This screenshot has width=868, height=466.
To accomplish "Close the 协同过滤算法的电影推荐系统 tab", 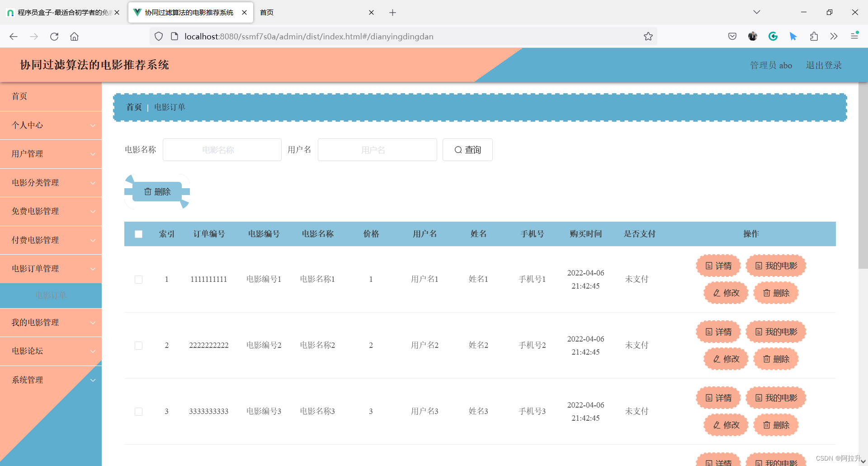I will 245,13.
